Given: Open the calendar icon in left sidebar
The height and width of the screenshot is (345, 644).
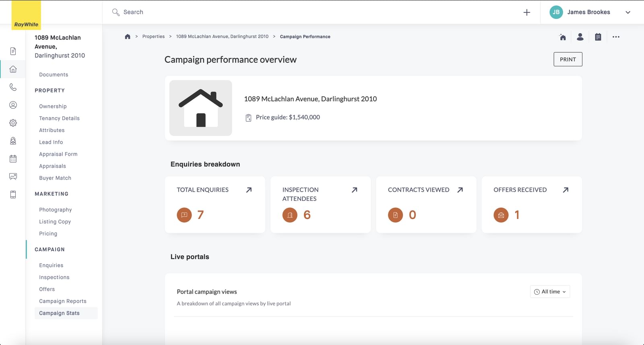Looking at the screenshot, I should click(13, 159).
